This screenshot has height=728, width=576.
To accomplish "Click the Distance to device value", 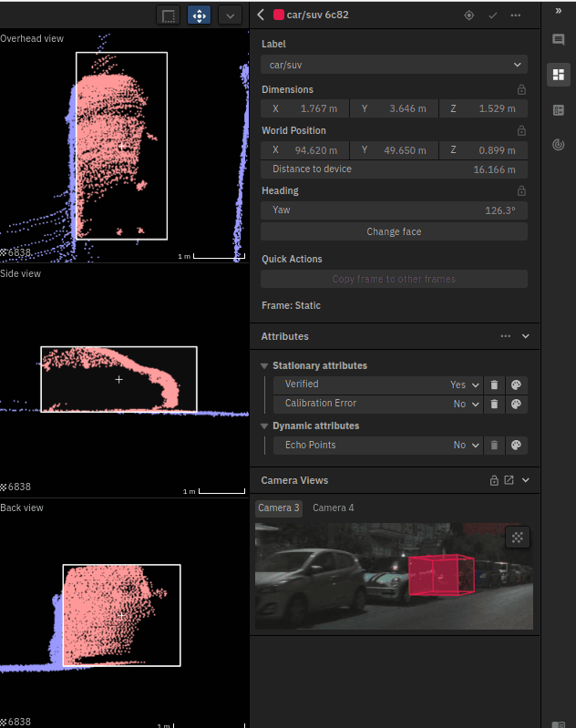I will [494, 169].
